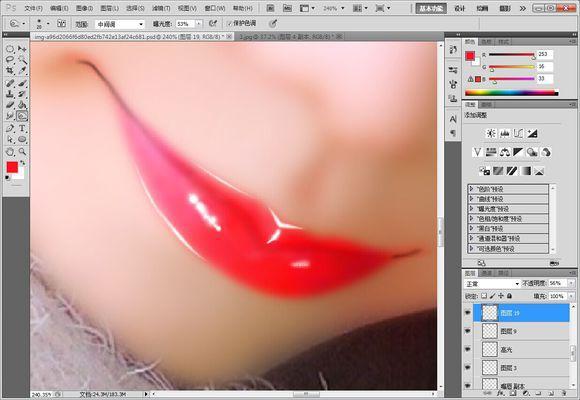Viewport: 580px width, 400px height.
Task: Toggle the 保护色调 checkbox
Action: coord(229,23)
